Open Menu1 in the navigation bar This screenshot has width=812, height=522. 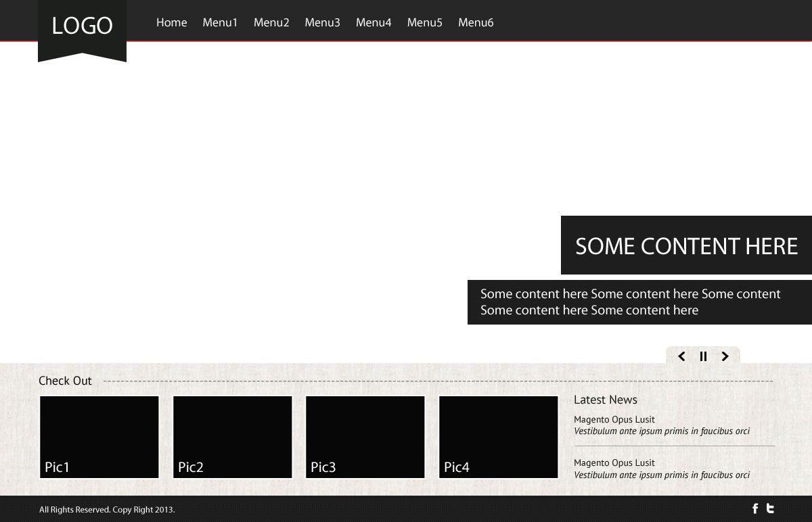point(220,22)
